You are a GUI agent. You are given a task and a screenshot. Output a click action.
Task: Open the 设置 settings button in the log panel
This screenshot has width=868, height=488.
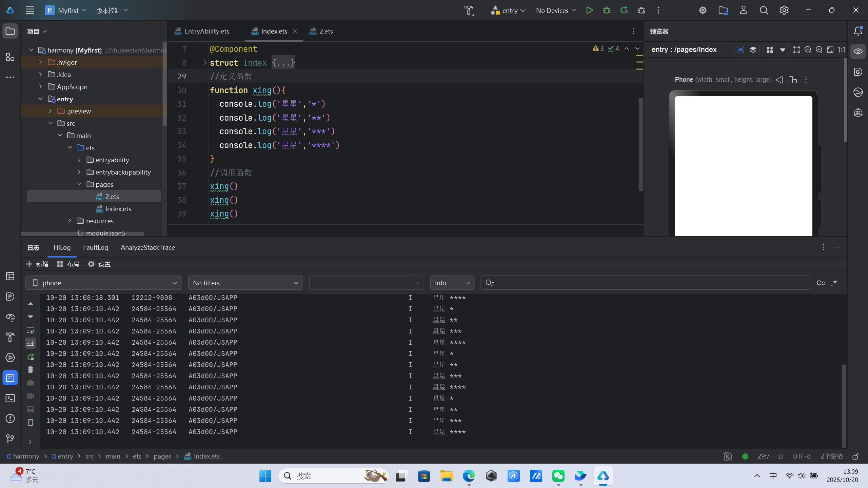coord(99,264)
